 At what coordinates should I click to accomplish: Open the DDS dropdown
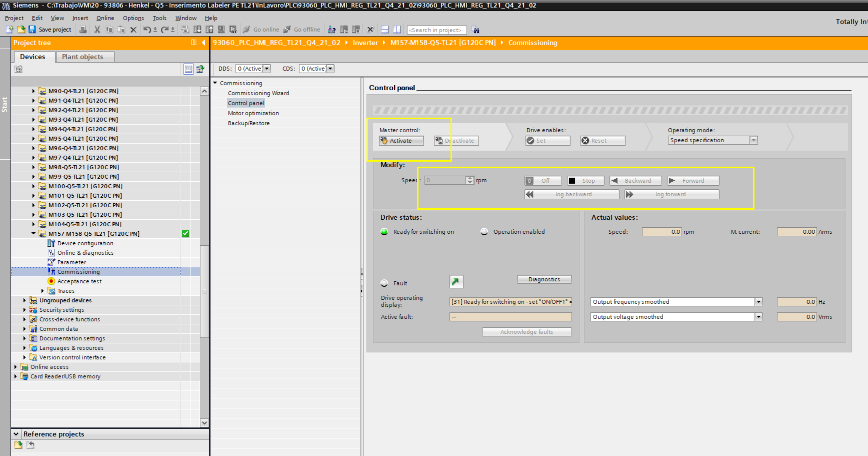[267, 69]
